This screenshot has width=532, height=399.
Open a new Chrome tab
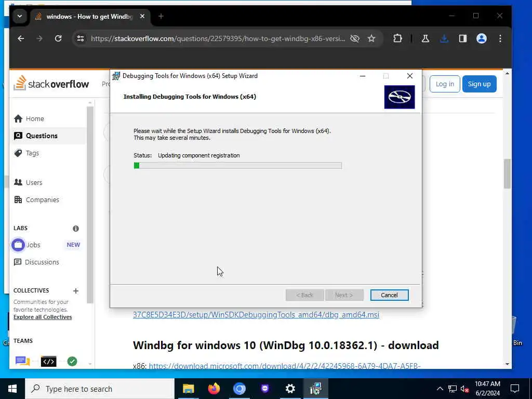coord(161,16)
